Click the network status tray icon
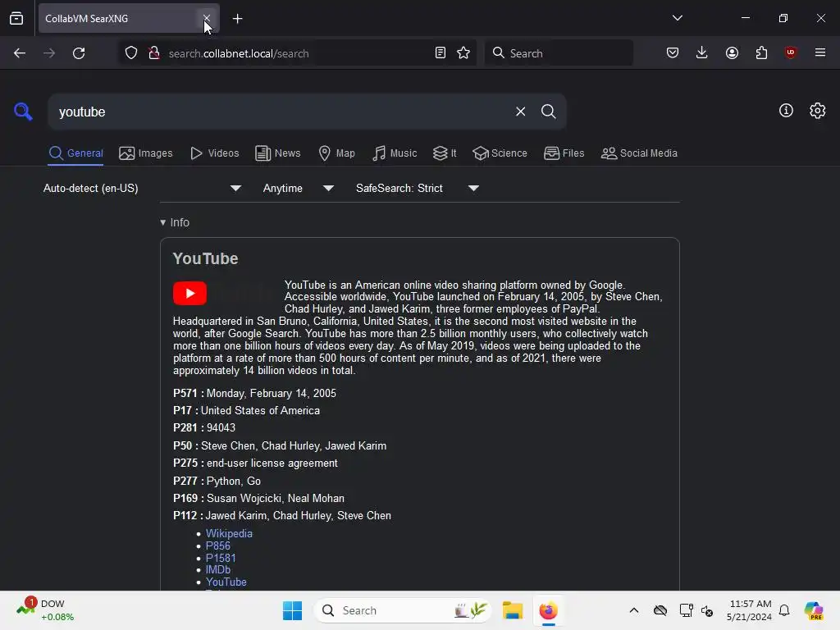The height and width of the screenshot is (630, 840). (686, 610)
